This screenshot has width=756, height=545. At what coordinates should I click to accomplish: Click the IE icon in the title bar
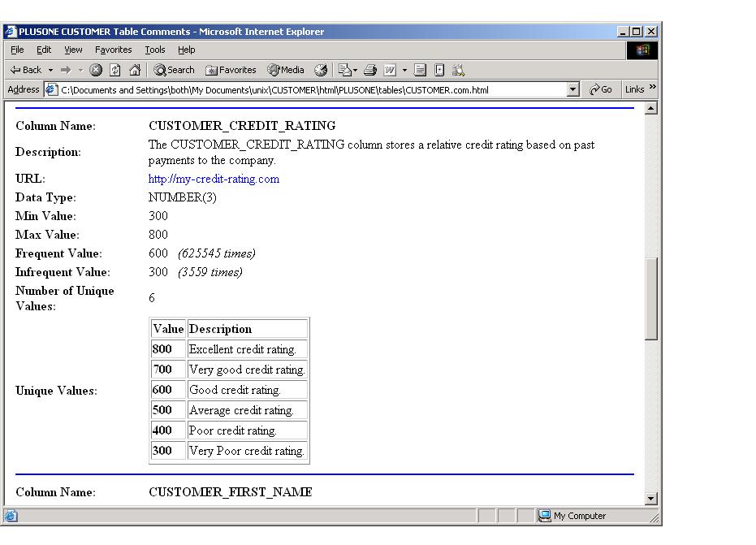11,32
